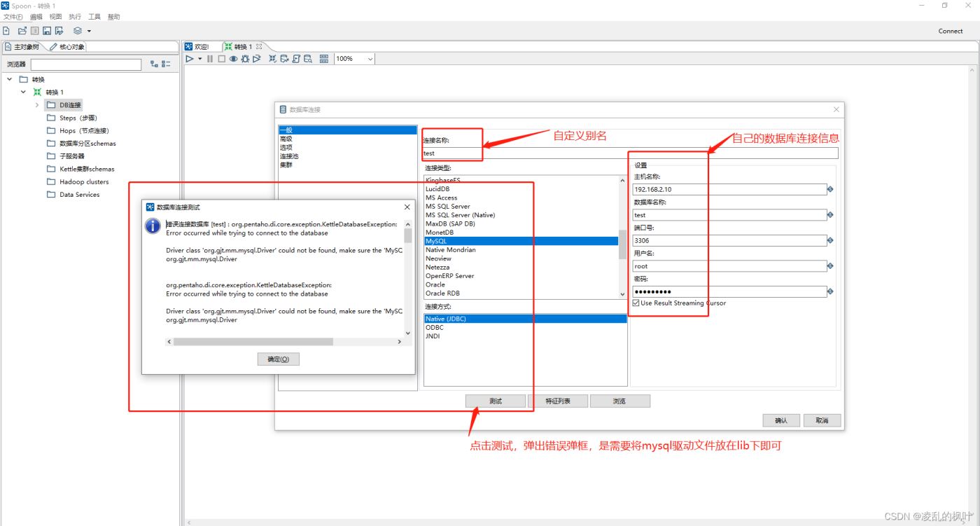Screen dimensions: 980x526
Task: Toggle Use Result Streaming Cursor checkbox
Action: pyautogui.click(x=636, y=303)
